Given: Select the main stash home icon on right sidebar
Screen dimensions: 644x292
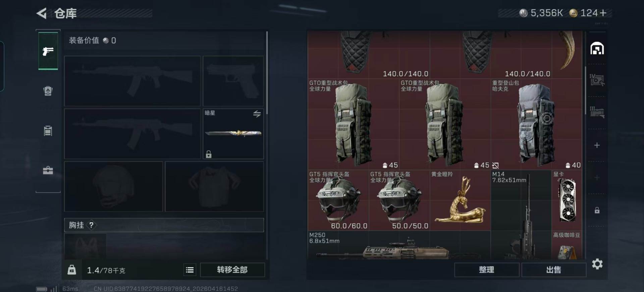Looking at the screenshot, I should point(597,49).
